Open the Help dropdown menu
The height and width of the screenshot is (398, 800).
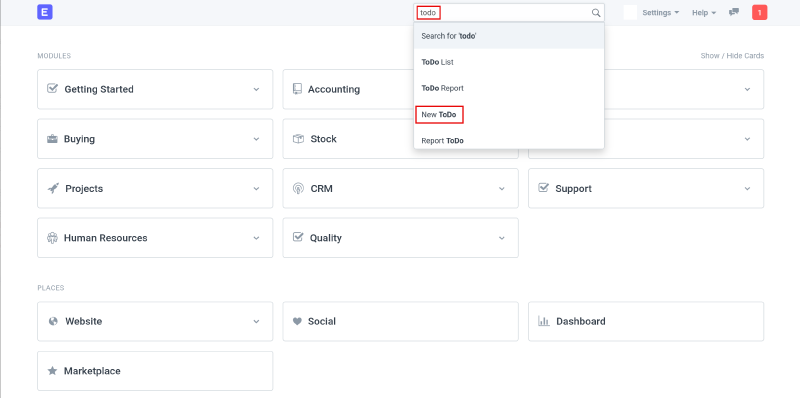(704, 13)
